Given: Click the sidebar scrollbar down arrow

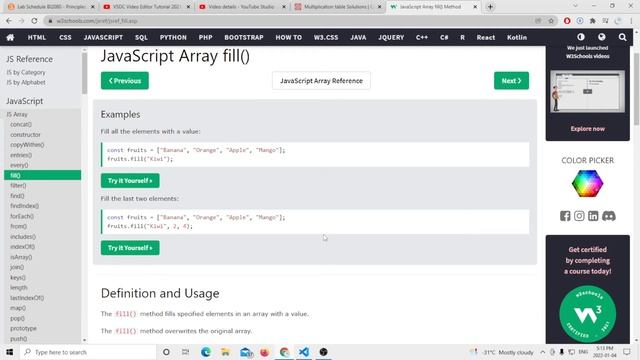Looking at the screenshot, I should [84, 340].
